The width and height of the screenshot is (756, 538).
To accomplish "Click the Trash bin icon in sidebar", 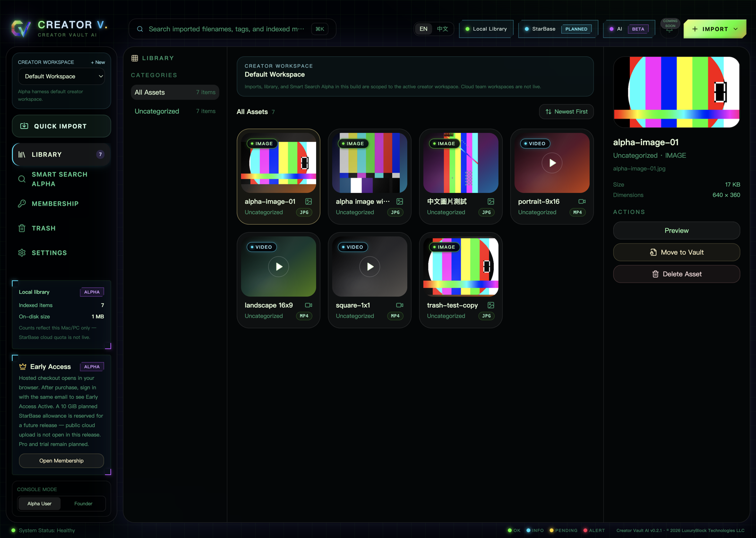I will click(22, 228).
